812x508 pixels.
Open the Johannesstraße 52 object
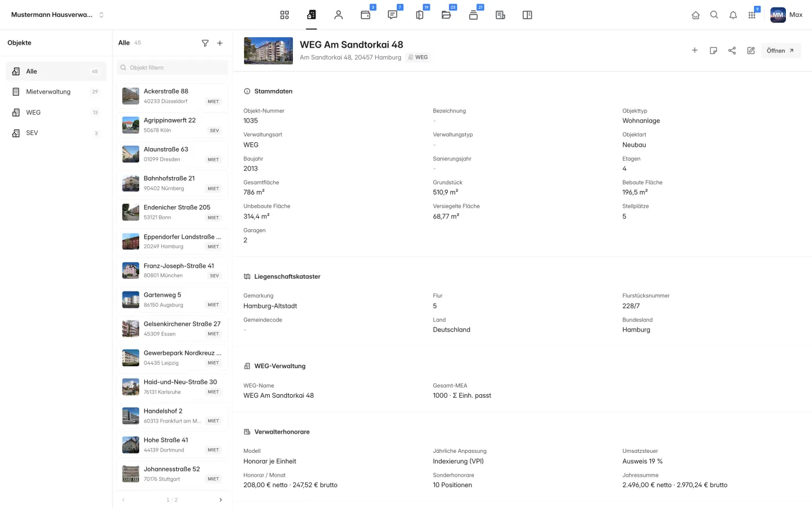(x=172, y=474)
